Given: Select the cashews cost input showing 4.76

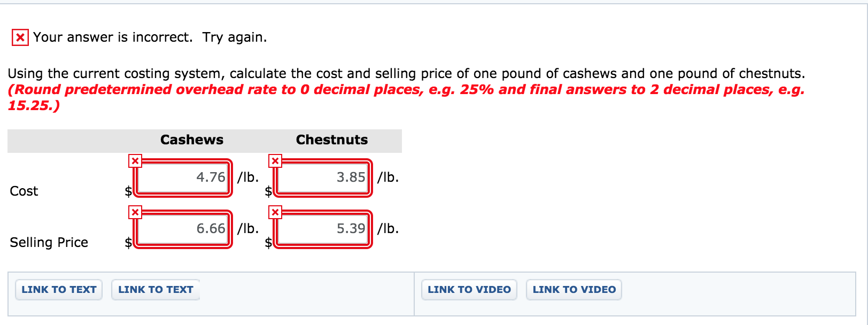Looking at the screenshot, I should [x=183, y=177].
